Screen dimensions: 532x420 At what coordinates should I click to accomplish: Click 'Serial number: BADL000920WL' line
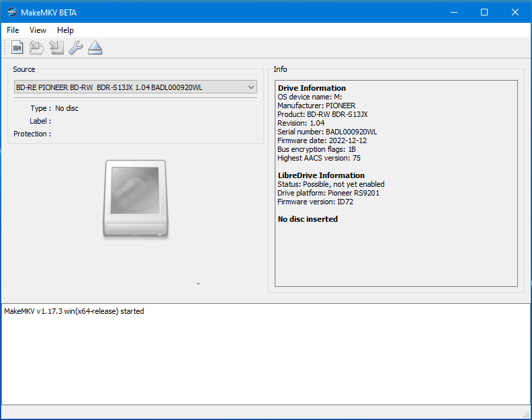point(327,132)
